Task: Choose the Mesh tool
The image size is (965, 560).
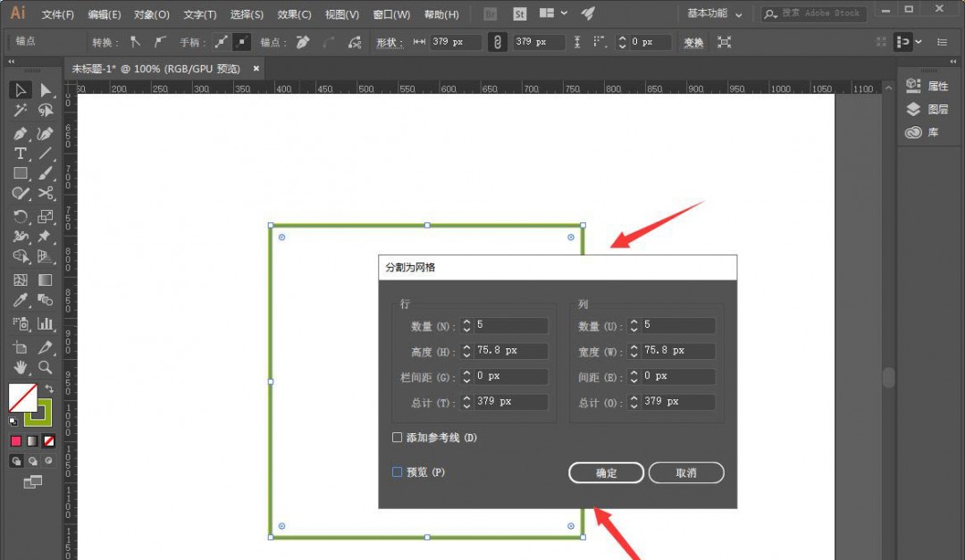Action: (x=20, y=280)
